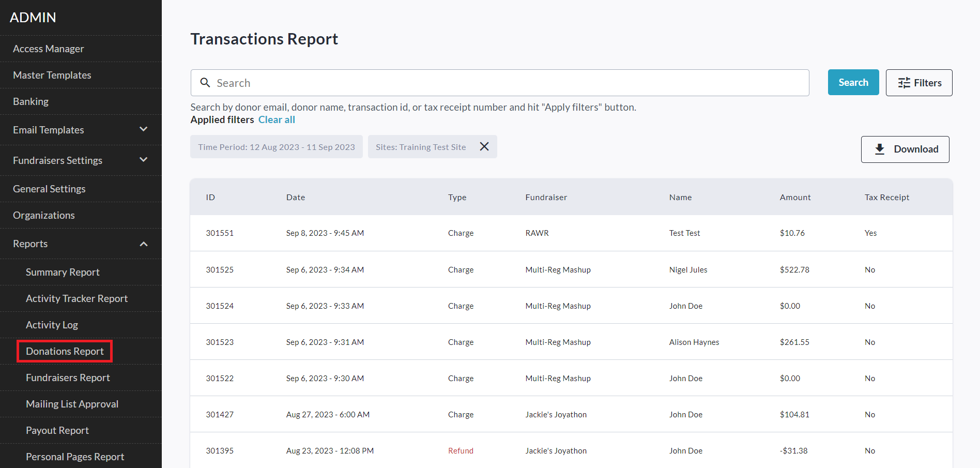Expand the Email Templates submenu chevron
The image size is (980, 468).
pyautogui.click(x=144, y=129)
